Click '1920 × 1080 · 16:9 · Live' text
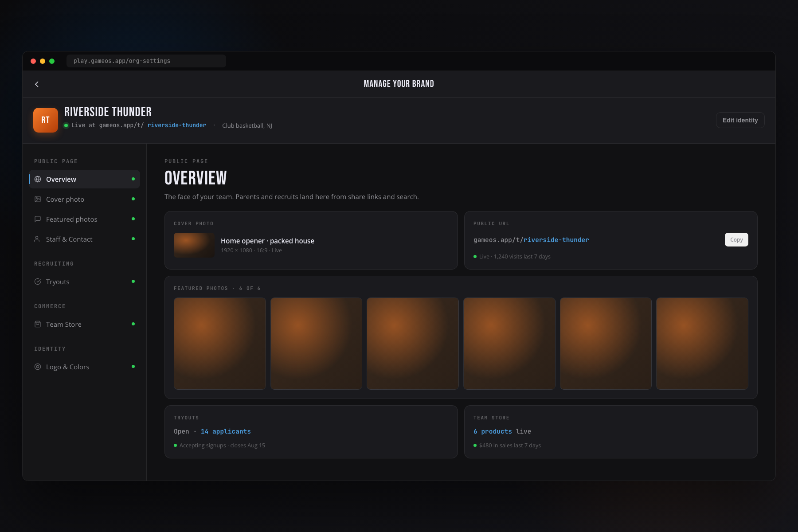Viewport: 798px width, 532px height. tap(251, 250)
